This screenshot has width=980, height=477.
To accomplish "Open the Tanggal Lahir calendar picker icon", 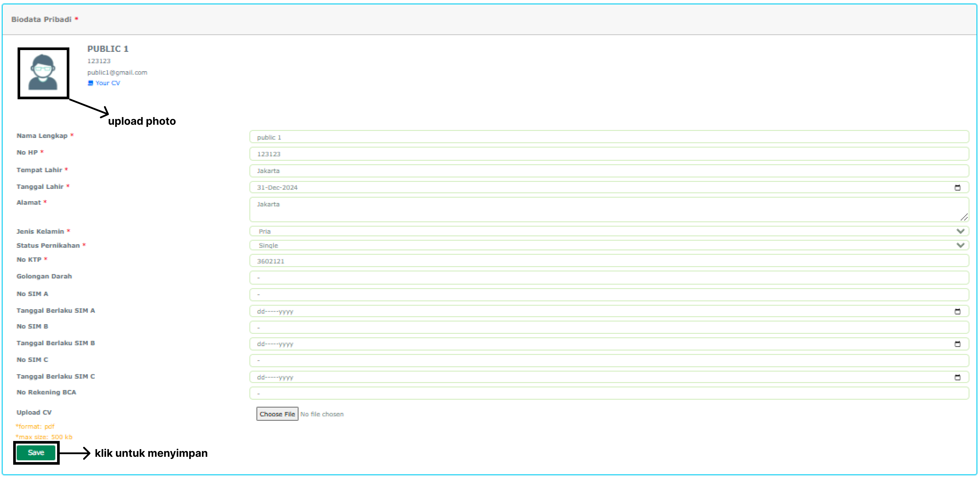I will click(x=957, y=187).
